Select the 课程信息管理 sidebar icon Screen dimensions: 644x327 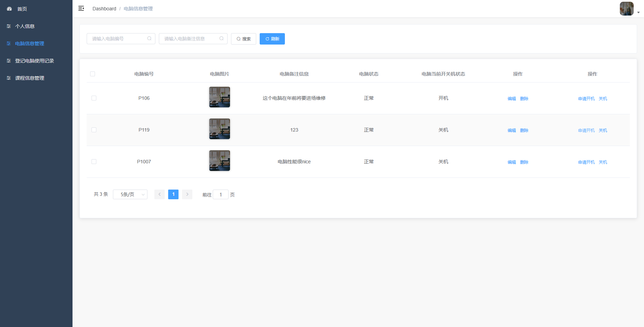point(9,78)
